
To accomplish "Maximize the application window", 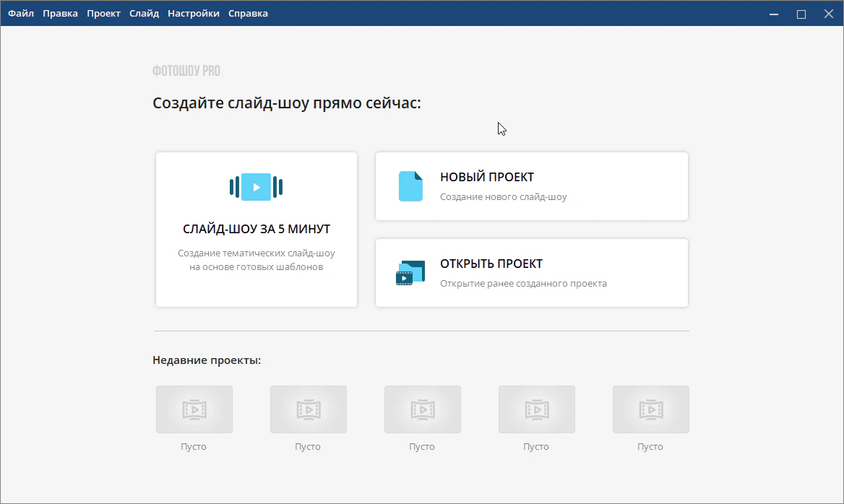I will tap(801, 14).
